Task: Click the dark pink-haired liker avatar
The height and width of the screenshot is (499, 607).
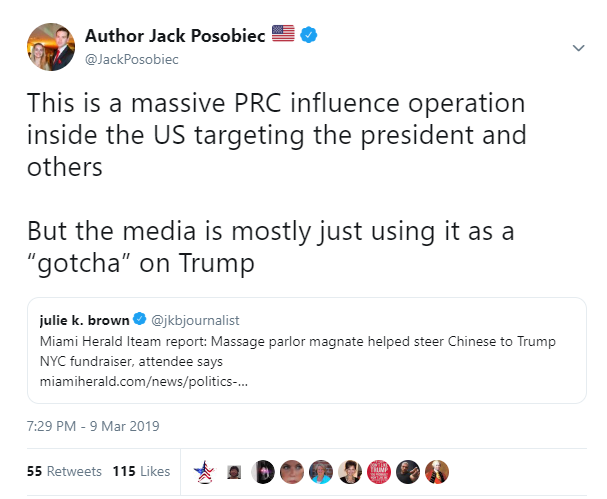Action: point(263,472)
